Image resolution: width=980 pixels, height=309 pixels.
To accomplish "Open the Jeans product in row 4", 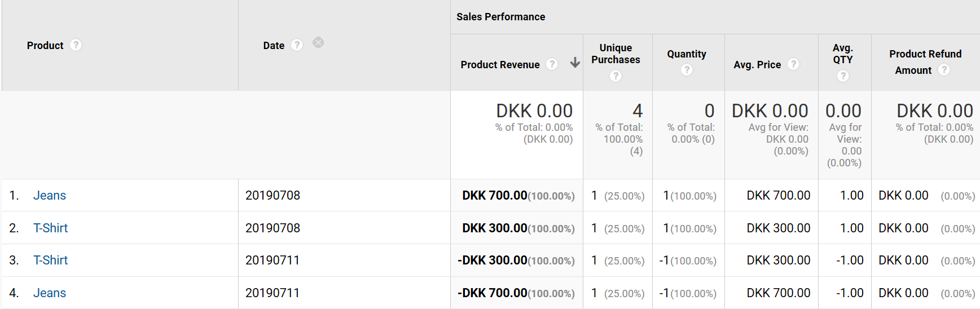I will point(50,293).
